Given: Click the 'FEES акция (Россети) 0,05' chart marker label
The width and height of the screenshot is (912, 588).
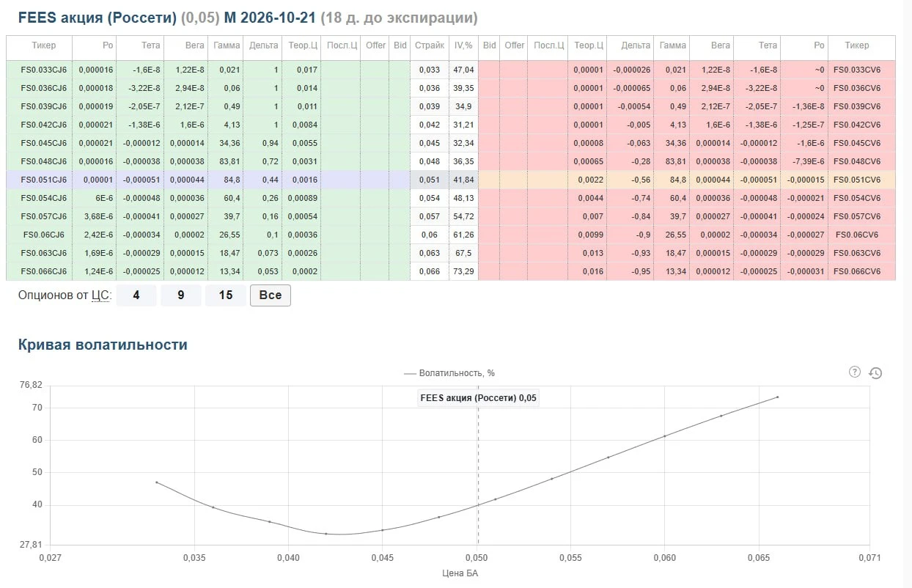Looking at the screenshot, I should [478, 398].
